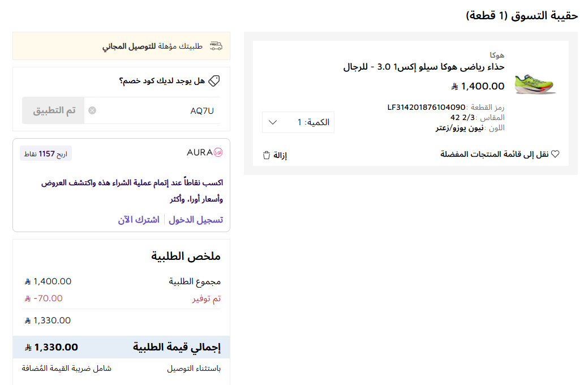Click تسجيل الدخول to sign in
588x385 pixels.
(196, 220)
